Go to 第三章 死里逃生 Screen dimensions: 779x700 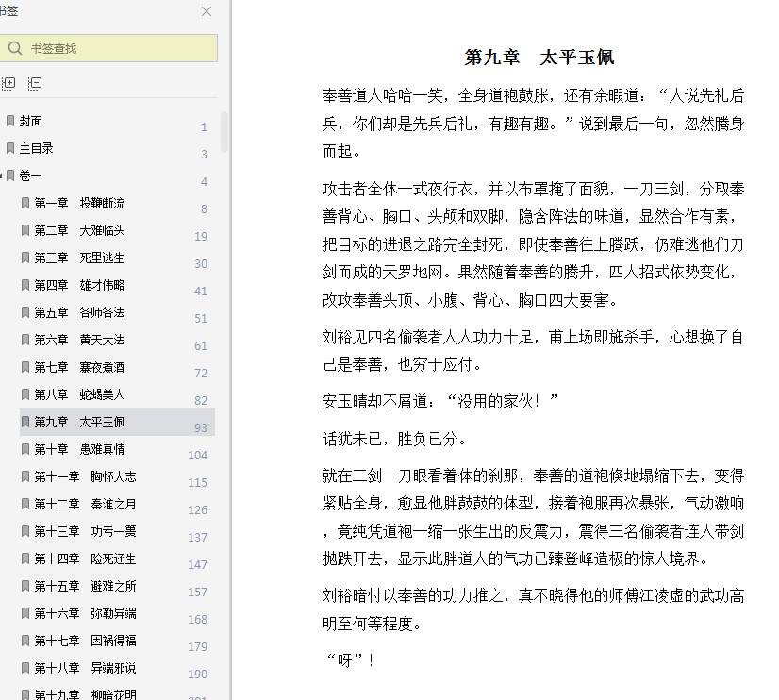(79, 258)
